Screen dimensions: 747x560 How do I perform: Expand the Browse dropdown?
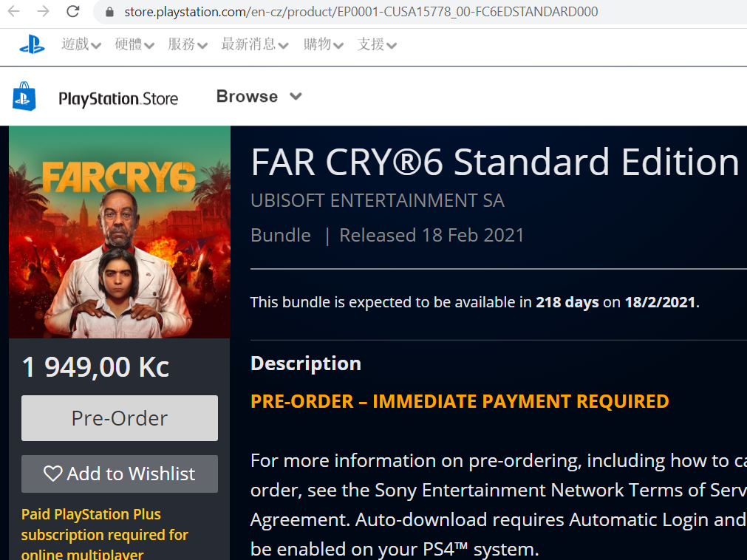259,96
